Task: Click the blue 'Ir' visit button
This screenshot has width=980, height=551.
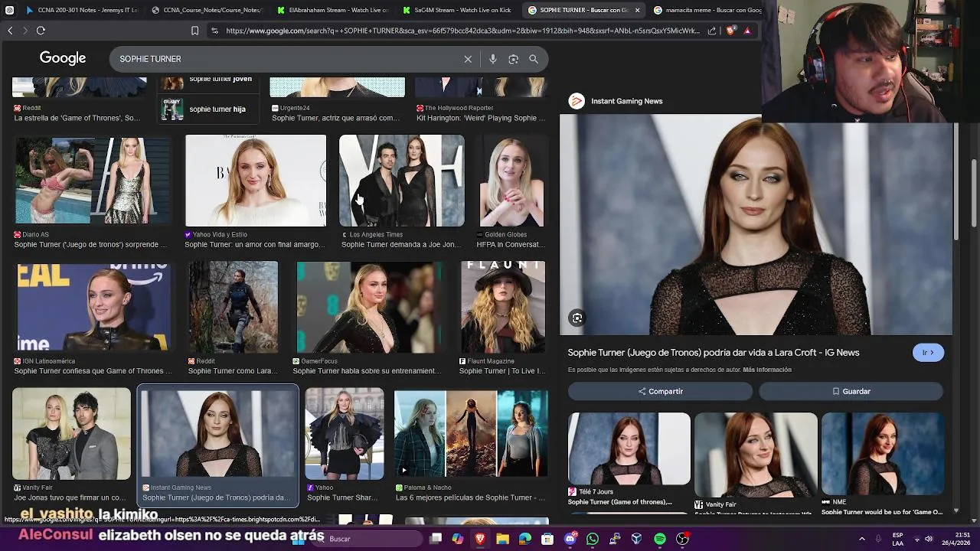Action: (x=928, y=353)
